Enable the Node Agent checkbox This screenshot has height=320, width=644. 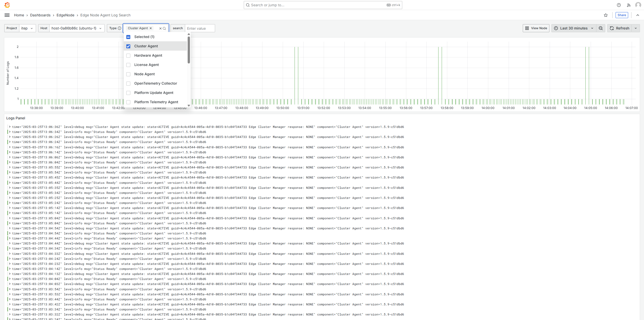[x=128, y=74]
